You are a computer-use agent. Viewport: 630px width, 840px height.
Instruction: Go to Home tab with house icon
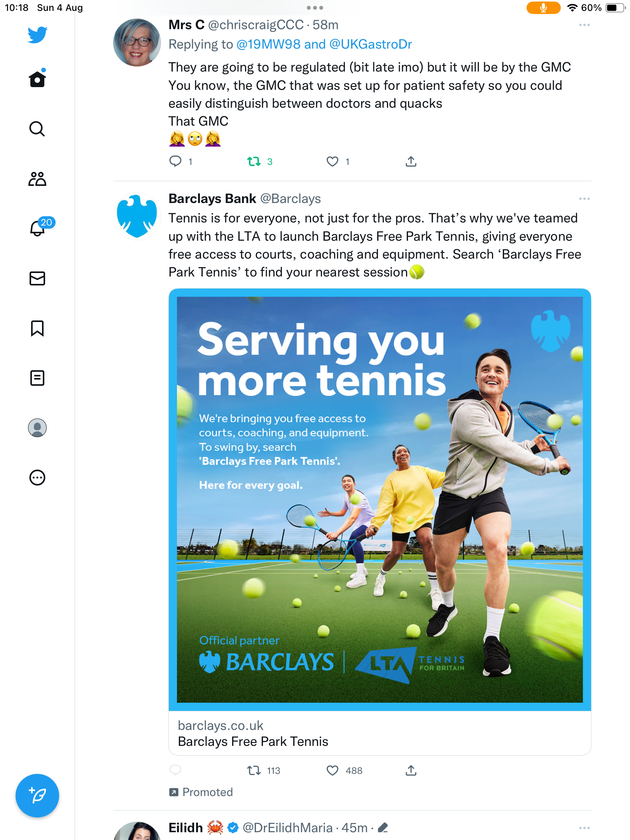[37, 78]
